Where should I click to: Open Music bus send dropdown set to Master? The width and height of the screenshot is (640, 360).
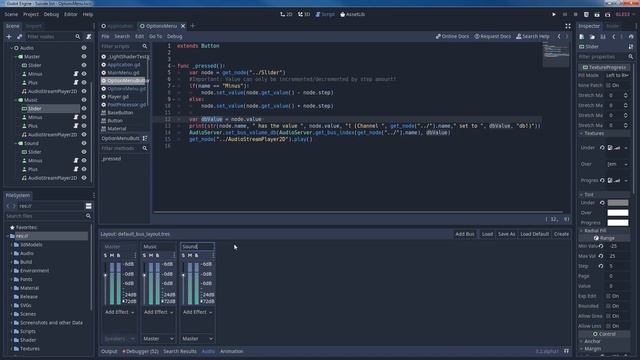158,339
